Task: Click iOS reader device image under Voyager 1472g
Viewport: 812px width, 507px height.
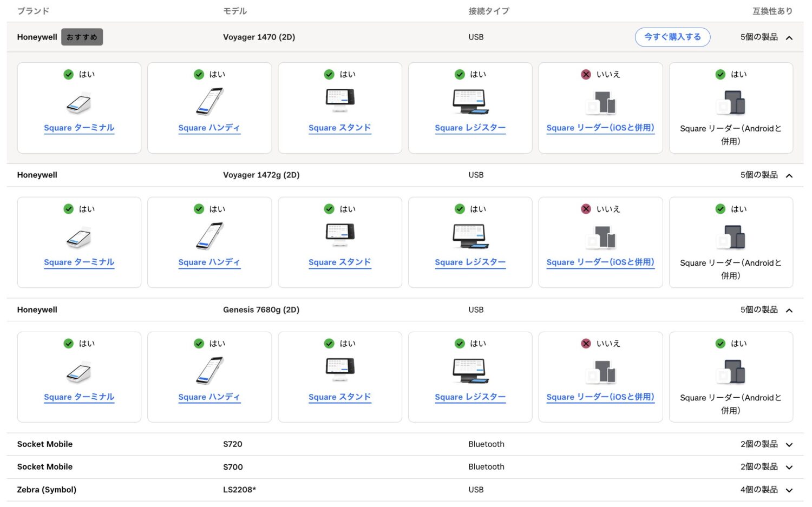Action: [600, 237]
